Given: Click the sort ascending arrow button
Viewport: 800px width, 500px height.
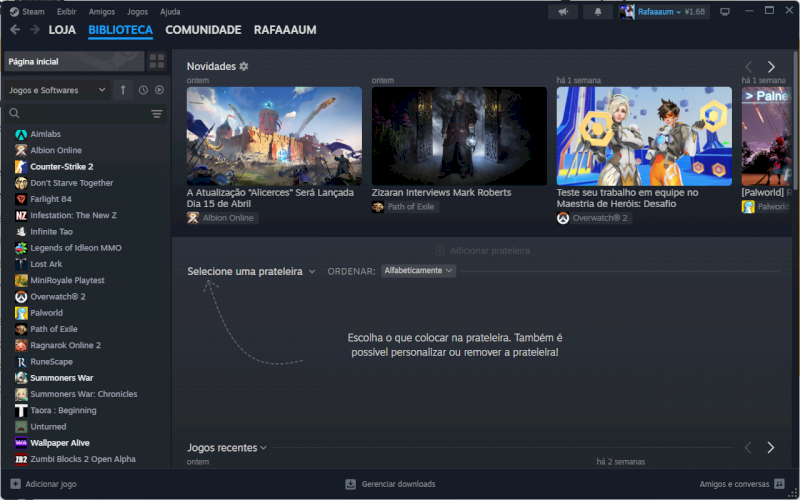Looking at the screenshot, I should coord(123,90).
